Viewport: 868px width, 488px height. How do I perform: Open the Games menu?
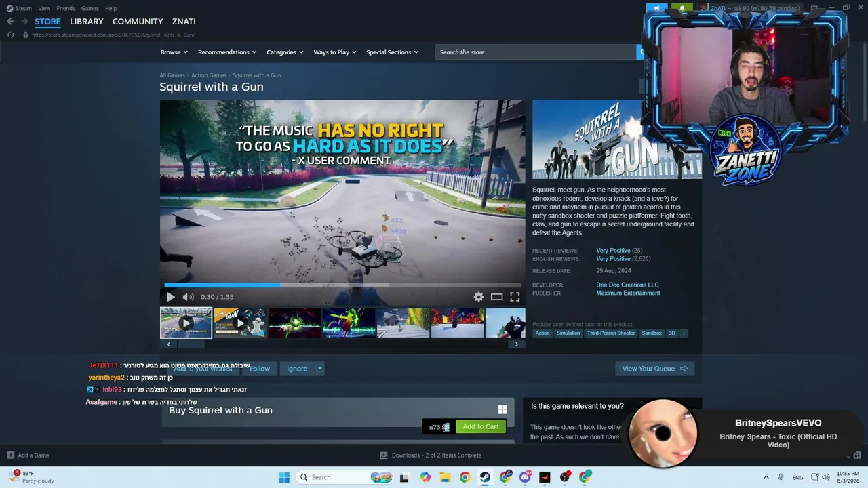[x=90, y=8]
